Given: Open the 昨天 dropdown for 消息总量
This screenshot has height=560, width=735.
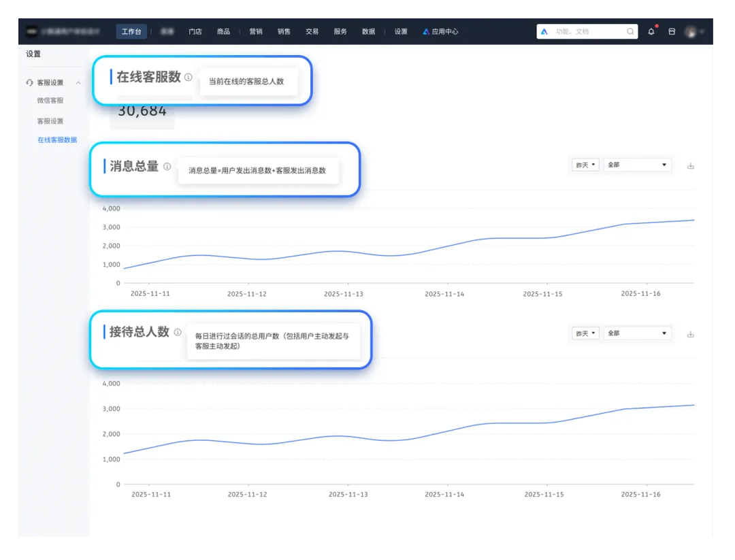Looking at the screenshot, I should 585,165.
